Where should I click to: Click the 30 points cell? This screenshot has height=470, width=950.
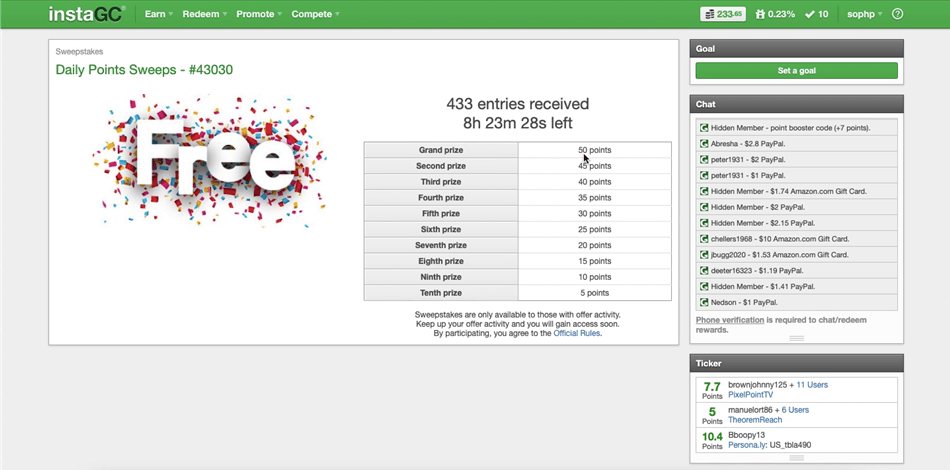coord(594,214)
